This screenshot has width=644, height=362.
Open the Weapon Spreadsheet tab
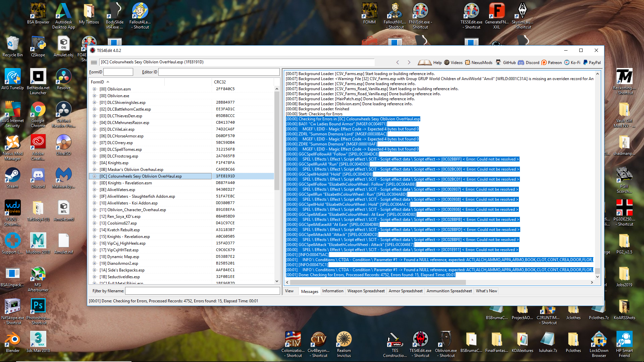tap(366, 291)
